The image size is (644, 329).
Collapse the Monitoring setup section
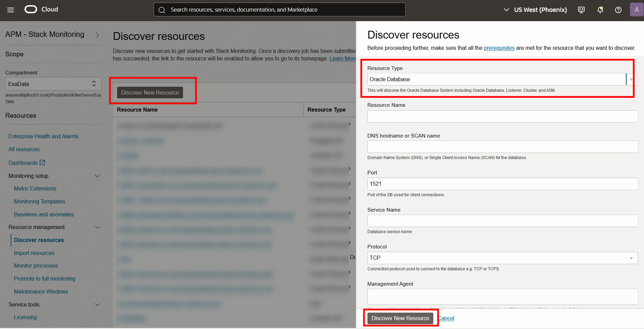(98, 176)
